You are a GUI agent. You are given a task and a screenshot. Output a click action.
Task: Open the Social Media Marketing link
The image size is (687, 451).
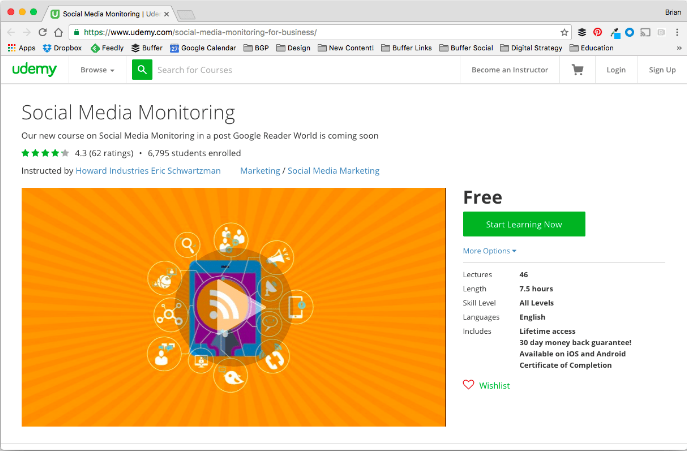click(x=333, y=170)
